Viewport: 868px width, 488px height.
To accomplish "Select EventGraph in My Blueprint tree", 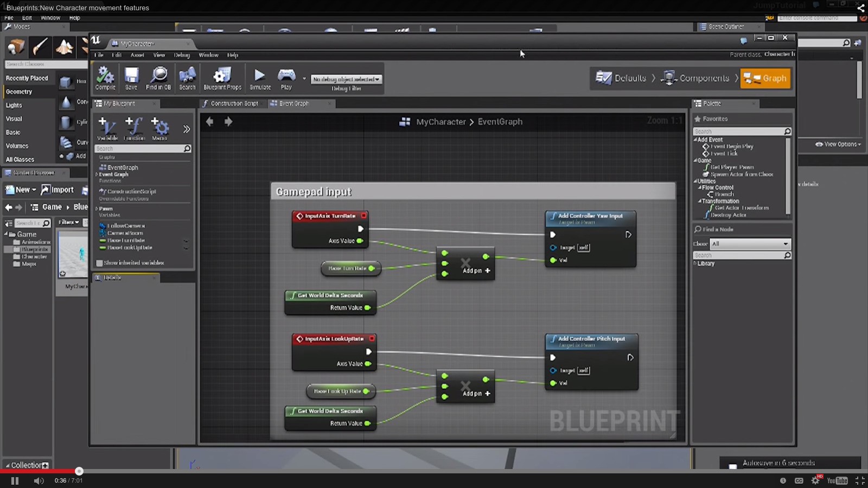I will 119,168.
